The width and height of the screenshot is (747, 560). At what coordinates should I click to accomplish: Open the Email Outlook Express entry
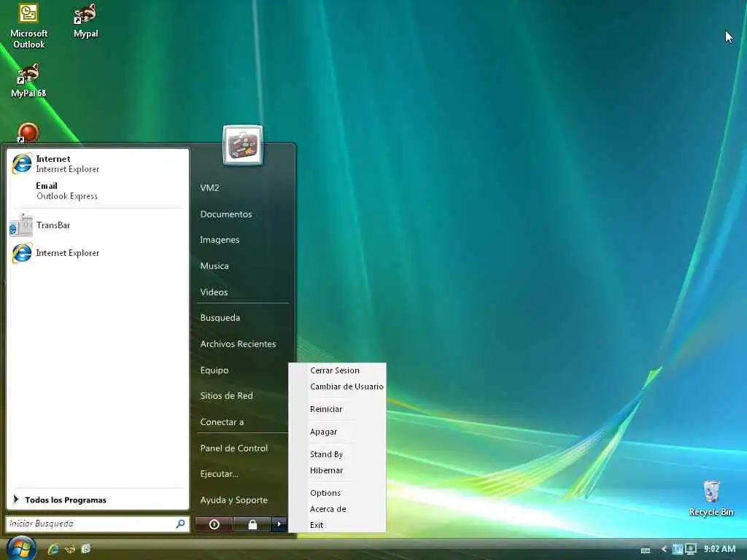(66, 191)
